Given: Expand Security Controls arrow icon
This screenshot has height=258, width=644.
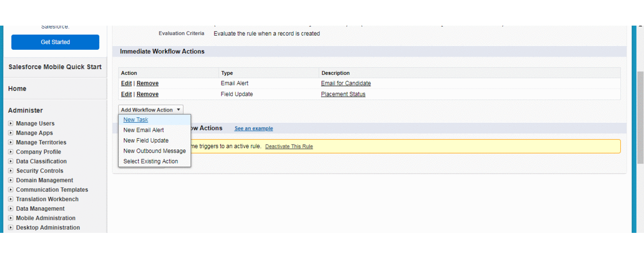Looking at the screenshot, I should click(11, 171).
